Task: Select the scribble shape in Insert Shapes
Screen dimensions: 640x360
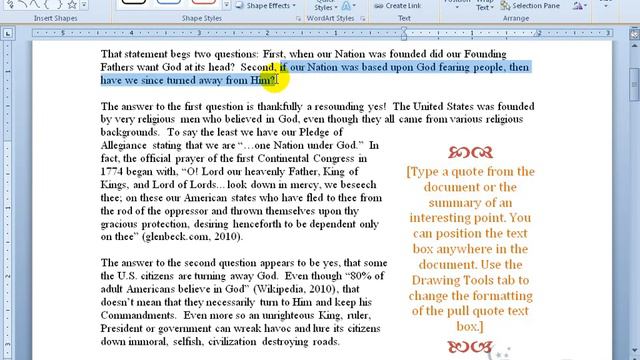Action: [x=10, y=5]
